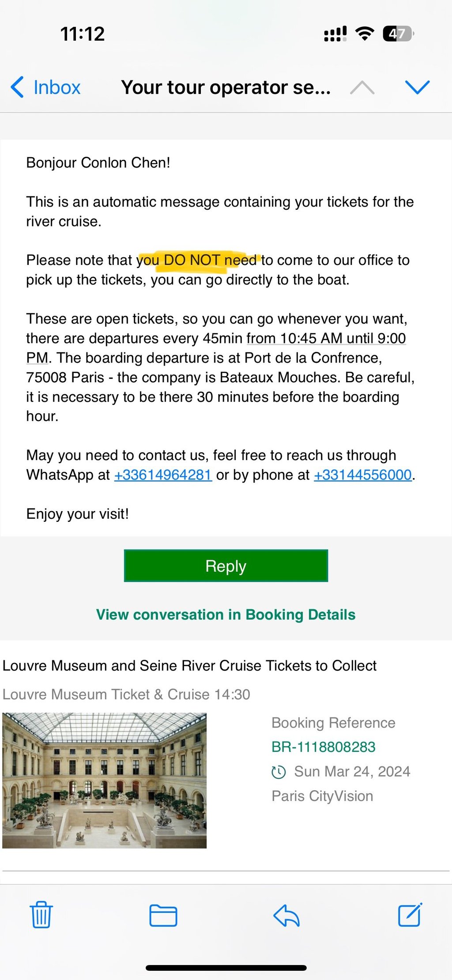Tap the Wi-Fi icon in status bar
This screenshot has height=980, width=452.
click(x=365, y=34)
